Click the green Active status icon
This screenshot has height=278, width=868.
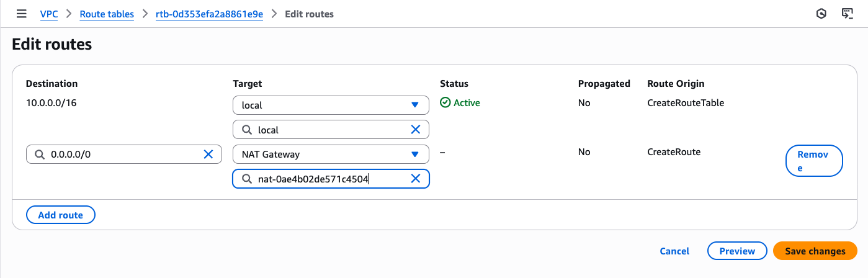(x=445, y=103)
